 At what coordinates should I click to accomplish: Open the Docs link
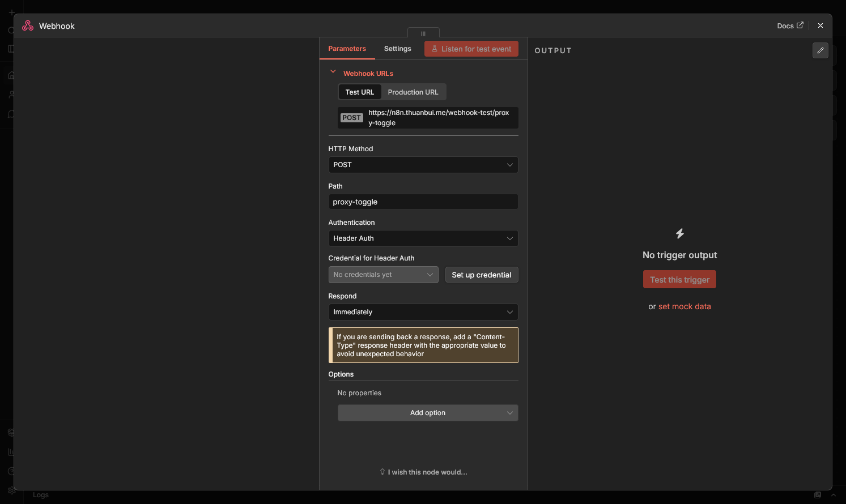pos(790,25)
